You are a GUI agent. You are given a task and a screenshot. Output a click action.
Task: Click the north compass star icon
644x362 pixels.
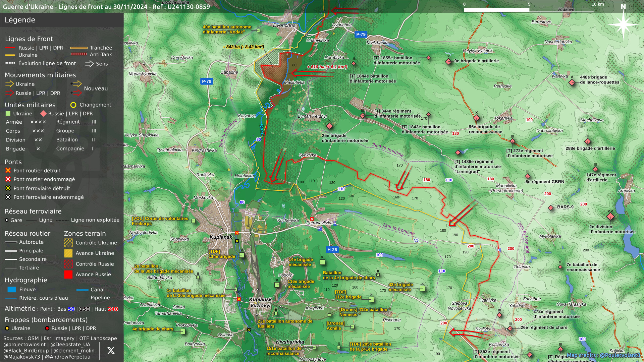pyautogui.click(x=623, y=24)
